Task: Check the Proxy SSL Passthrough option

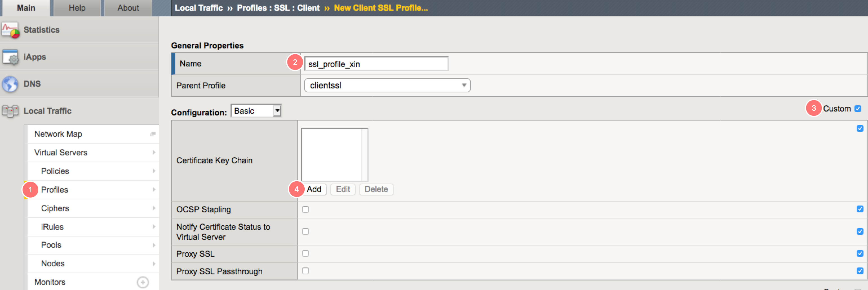Action: tap(305, 271)
